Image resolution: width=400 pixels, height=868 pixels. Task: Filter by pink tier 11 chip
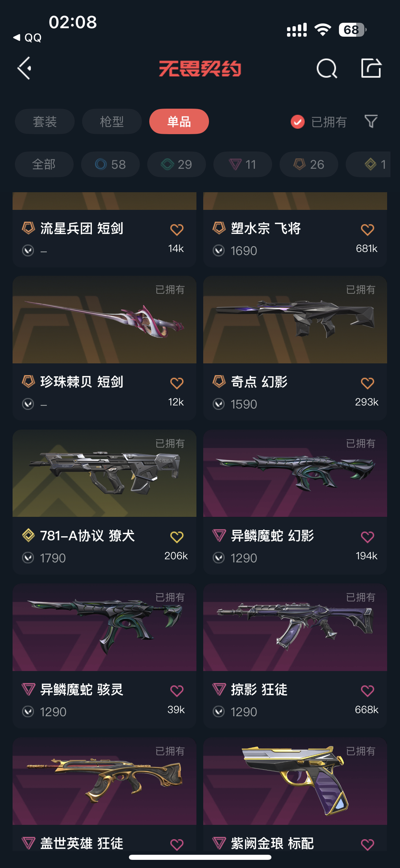243,164
